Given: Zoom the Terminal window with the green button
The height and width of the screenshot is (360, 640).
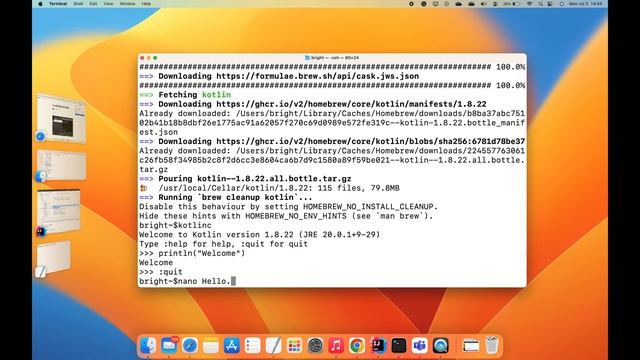Looking at the screenshot, I should [x=155, y=58].
